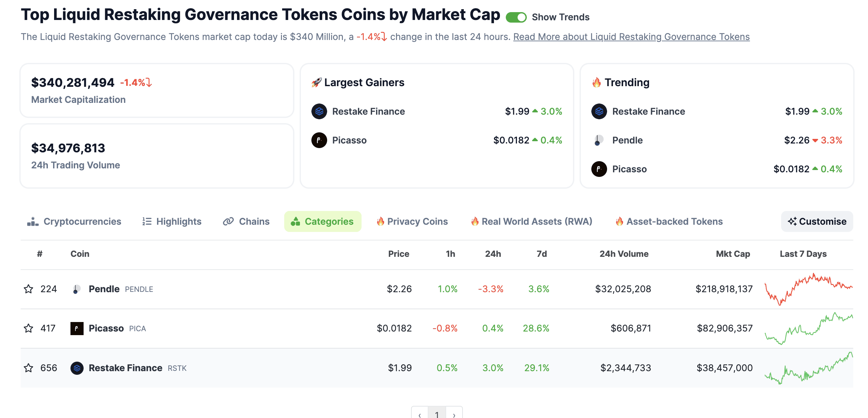
Task: Go to the next page arrow
Action: pos(454,414)
